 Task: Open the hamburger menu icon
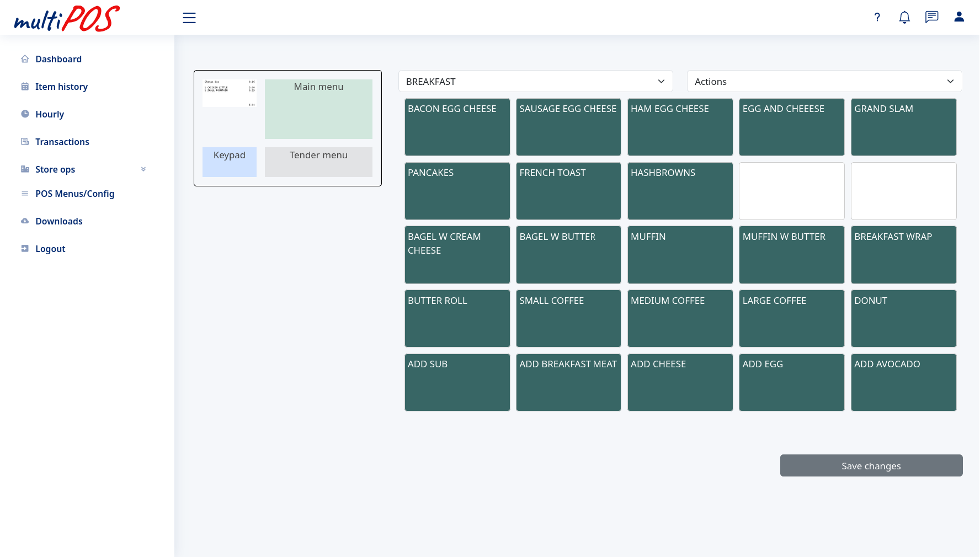click(189, 18)
